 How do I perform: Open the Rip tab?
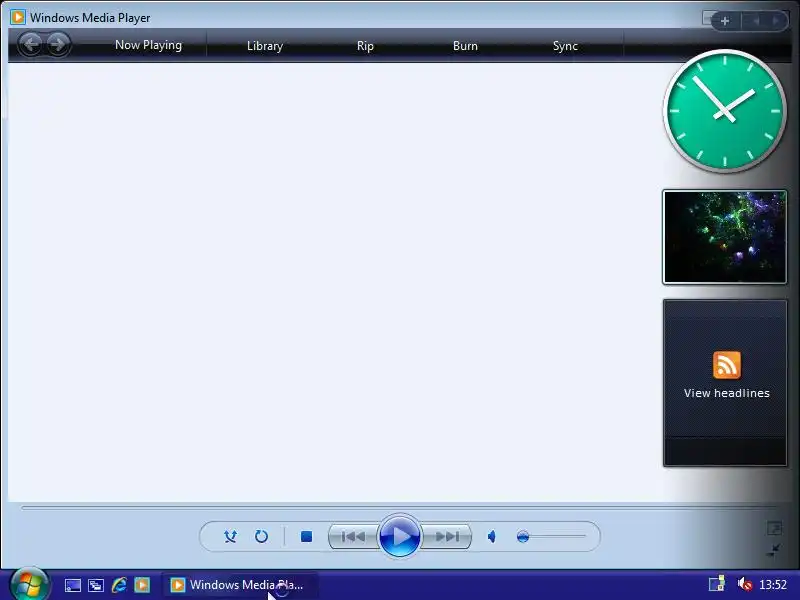(365, 46)
